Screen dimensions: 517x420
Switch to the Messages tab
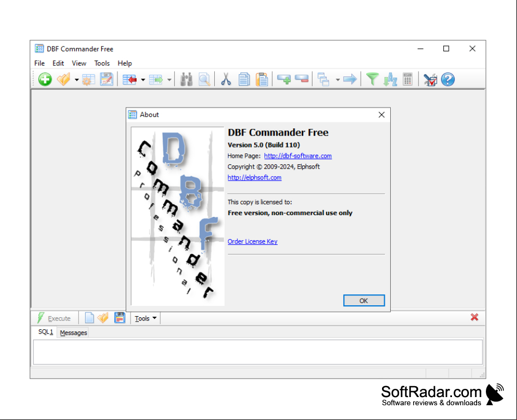click(74, 333)
